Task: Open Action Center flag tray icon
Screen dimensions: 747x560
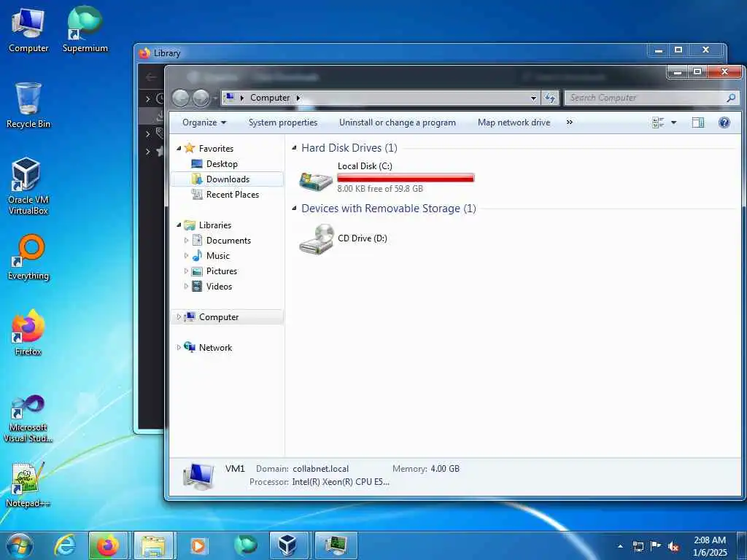Action: click(x=656, y=546)
